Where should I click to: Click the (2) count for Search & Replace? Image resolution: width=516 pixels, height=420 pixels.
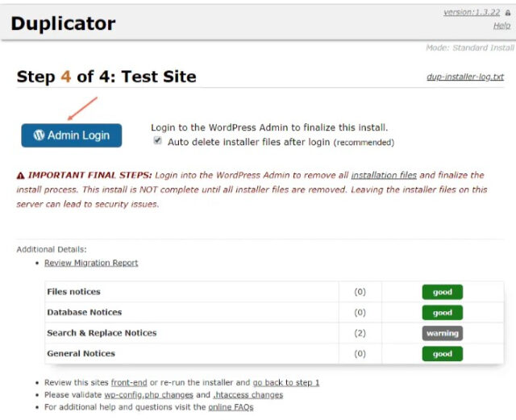pyautogui.click(x=360, y=333)
